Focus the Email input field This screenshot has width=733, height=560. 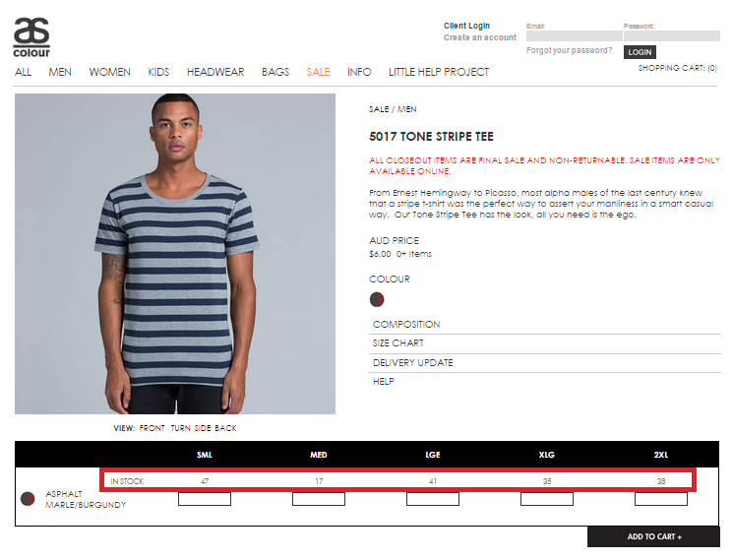574,36
